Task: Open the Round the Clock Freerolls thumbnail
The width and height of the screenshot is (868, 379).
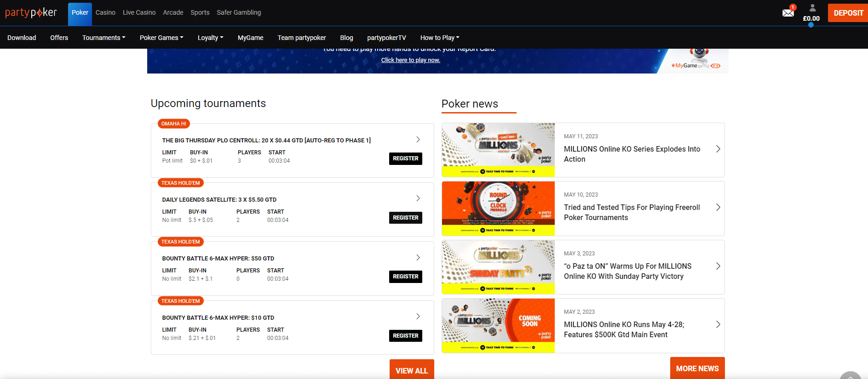Action: click(498, 209)
